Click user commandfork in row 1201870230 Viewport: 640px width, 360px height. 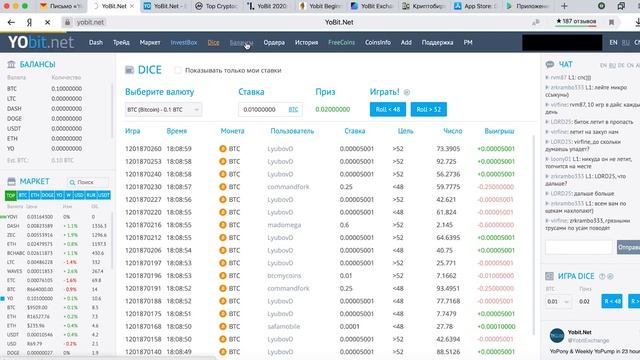(288, 187)
